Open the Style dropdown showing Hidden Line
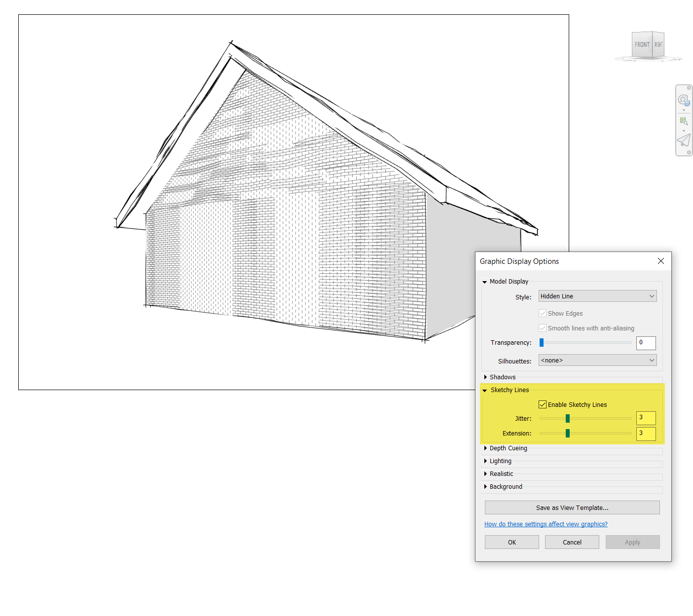This screenshot has height=616, width=693. click(597, 296)
